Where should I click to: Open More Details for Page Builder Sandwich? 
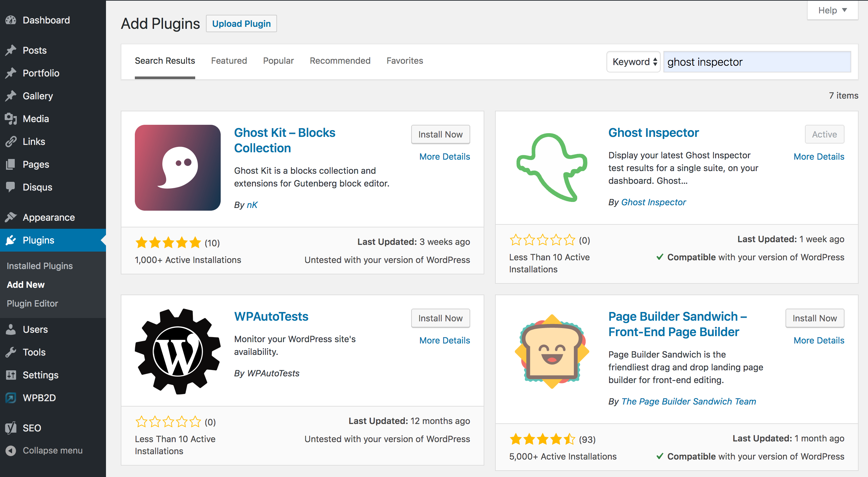[x=819, y=340]
